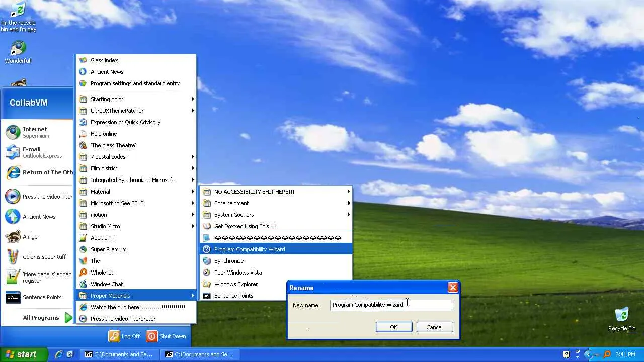Open the Synchronize icon in the submenu
Image resolution: width=644 pixels, height=362 pixels.
(x=206, y=261)
